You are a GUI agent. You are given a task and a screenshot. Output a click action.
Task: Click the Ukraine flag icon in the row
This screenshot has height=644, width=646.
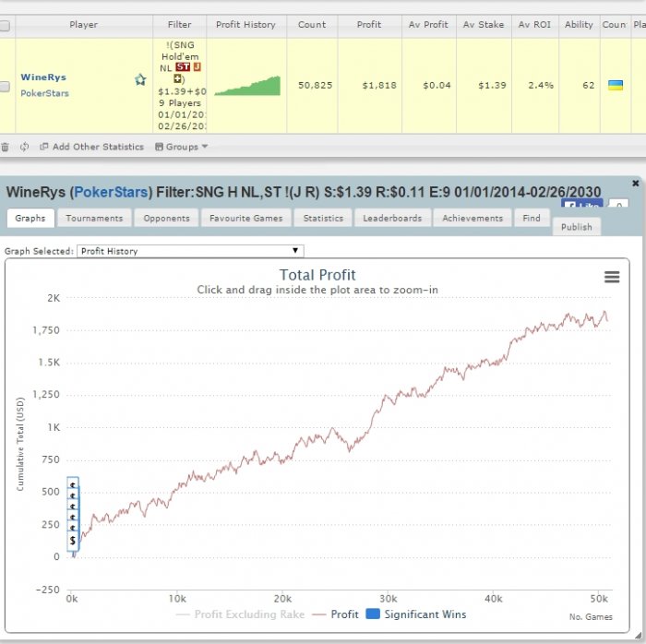pyautogui.click(x=616, y=85)
